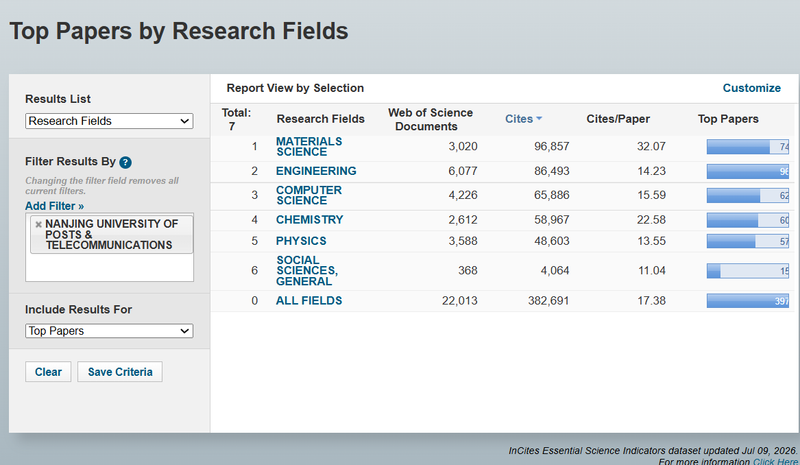This screenshot has height=465, width=800.
Task: Open the Results List Research Fields dropdown
Action: (109, 121)
